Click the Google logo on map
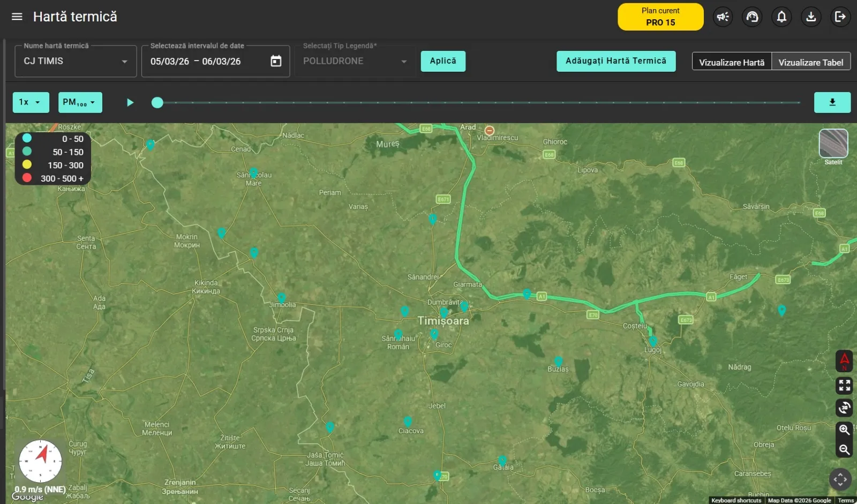 27,497
